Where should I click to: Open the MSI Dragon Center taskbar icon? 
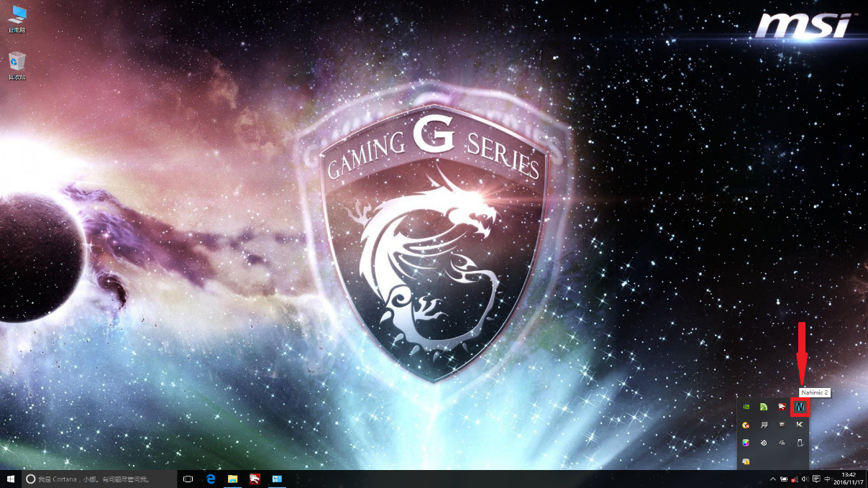pyautogui.click(x=255, y=479)
